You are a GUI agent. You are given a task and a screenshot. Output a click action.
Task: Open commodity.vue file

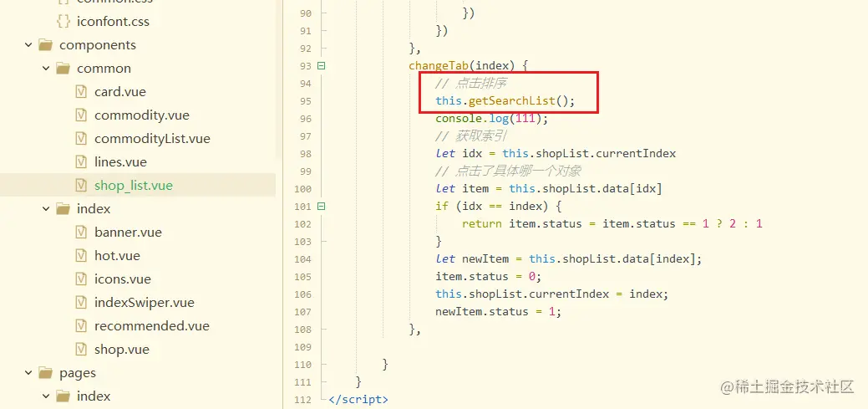(x=142, y=115)
